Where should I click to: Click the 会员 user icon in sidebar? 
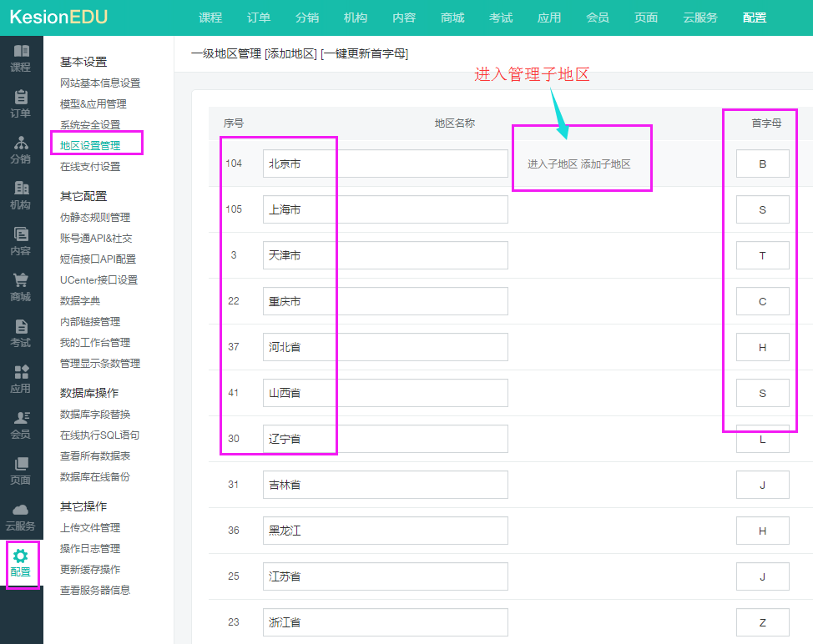pos(21,419)
